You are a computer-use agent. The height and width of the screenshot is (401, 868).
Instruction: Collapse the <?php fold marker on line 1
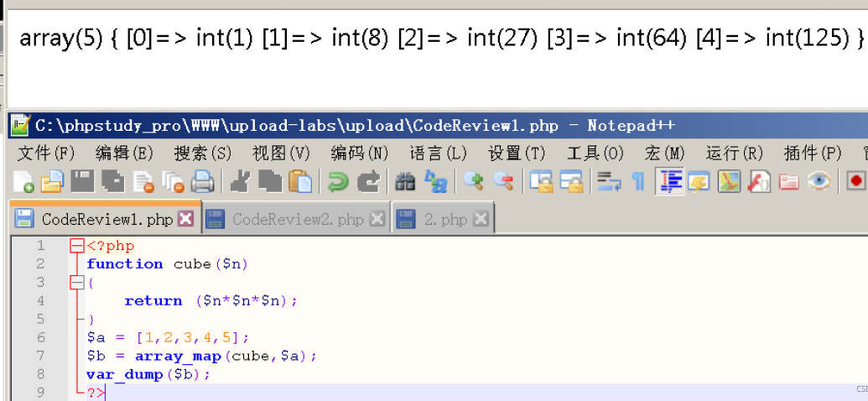[x=77, y=246]
